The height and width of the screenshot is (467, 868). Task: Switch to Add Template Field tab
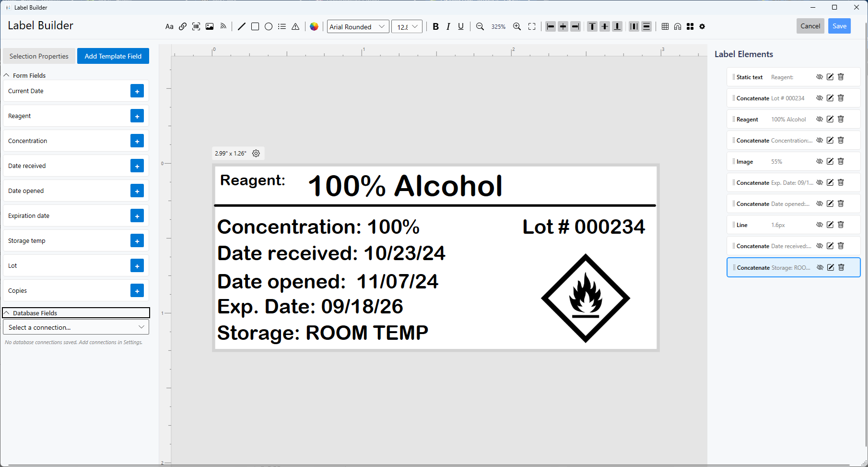pos(113,56)
